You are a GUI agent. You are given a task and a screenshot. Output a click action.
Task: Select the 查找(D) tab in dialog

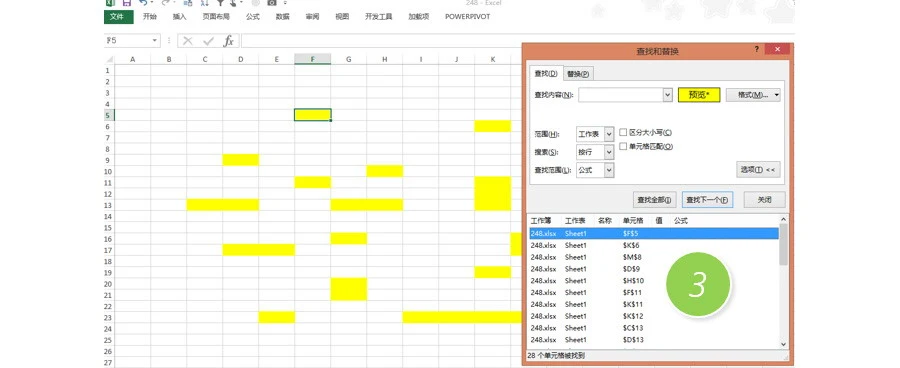pos(546,73)
